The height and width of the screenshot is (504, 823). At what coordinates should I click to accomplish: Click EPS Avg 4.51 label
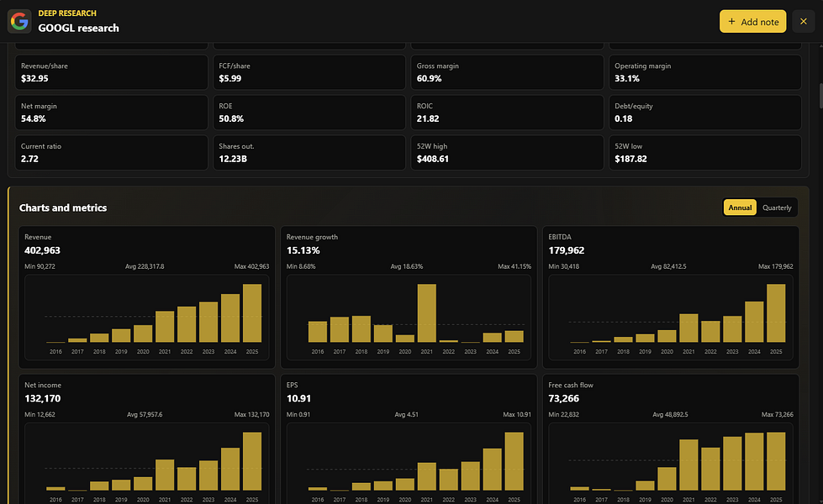point(406,414)
